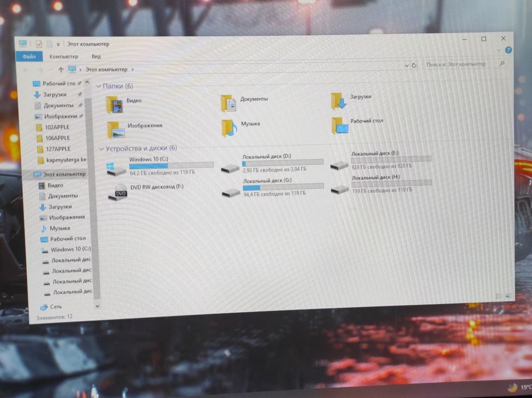The image size is (532, 398).
Task: Open the Рабочий стол folder icon in Папки
Action: (340, 126)
